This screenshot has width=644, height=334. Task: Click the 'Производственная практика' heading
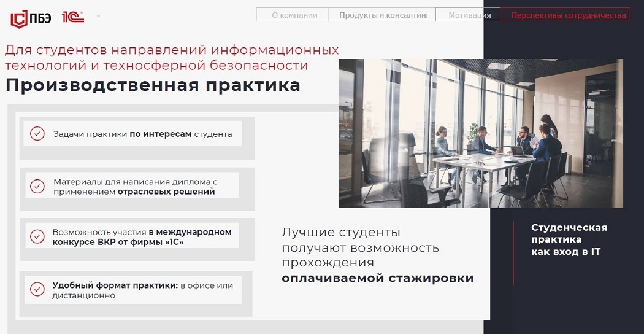[x=153, y=85]
